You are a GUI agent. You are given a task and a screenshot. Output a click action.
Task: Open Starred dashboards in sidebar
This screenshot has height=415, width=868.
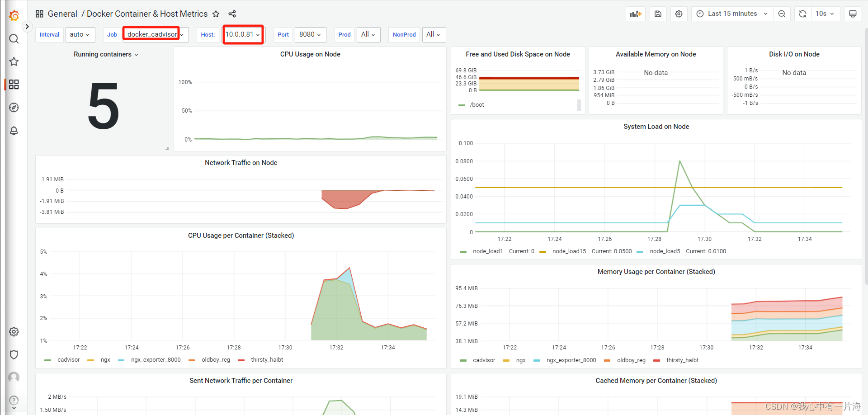coord(14,61)
